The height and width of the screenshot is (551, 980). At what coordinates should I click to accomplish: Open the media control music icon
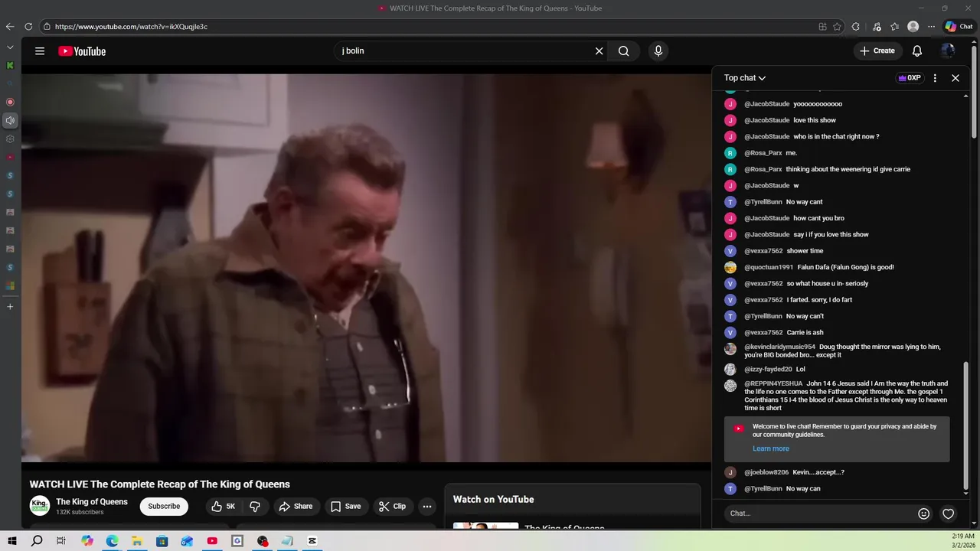point(877,27)
